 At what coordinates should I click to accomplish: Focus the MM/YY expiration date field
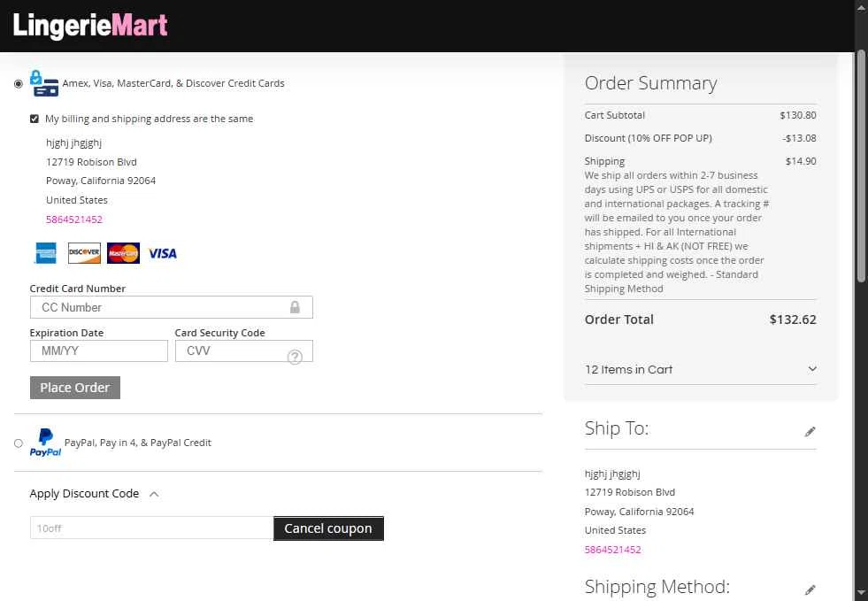tap(98, 351)
